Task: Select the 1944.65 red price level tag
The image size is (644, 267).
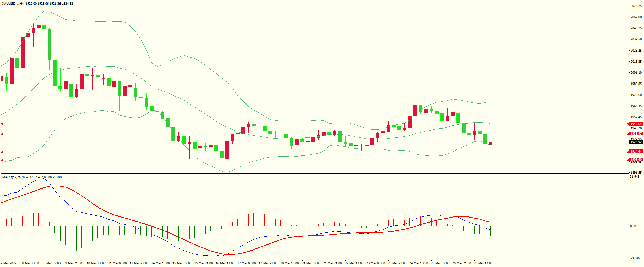Action: (636, 124)
